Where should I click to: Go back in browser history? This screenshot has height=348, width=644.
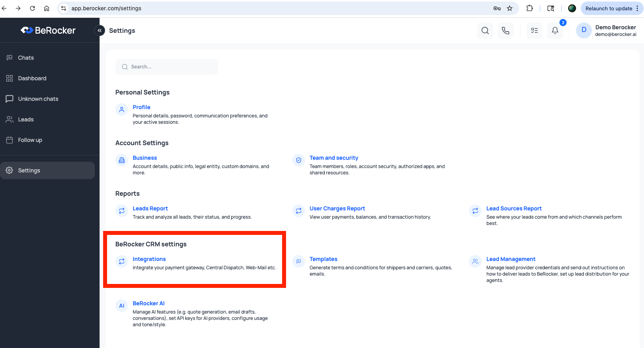pos(4,8)
